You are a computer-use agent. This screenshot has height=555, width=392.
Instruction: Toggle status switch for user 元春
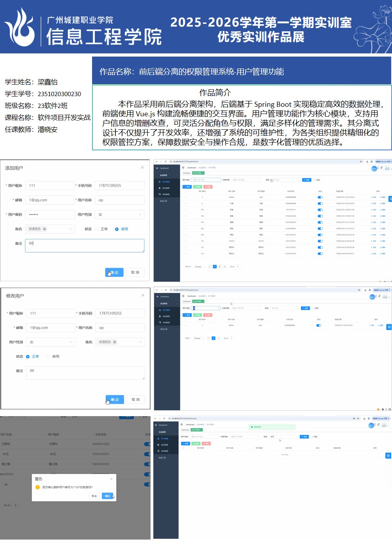pos(320,203)
